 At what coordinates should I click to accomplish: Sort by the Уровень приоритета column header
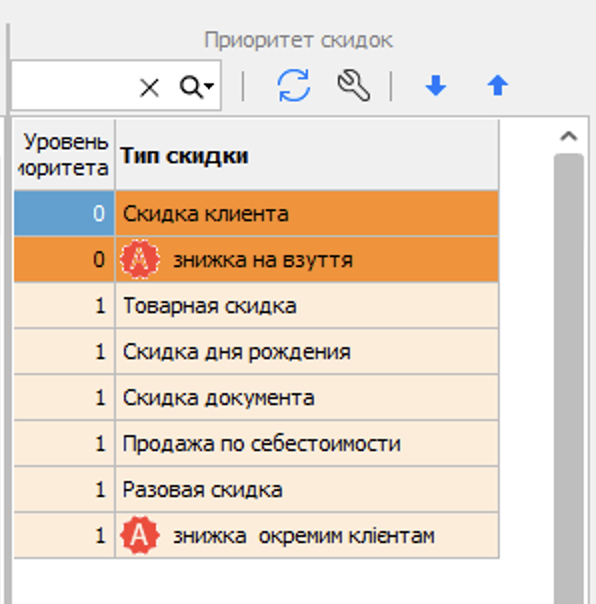coord(64,155)
